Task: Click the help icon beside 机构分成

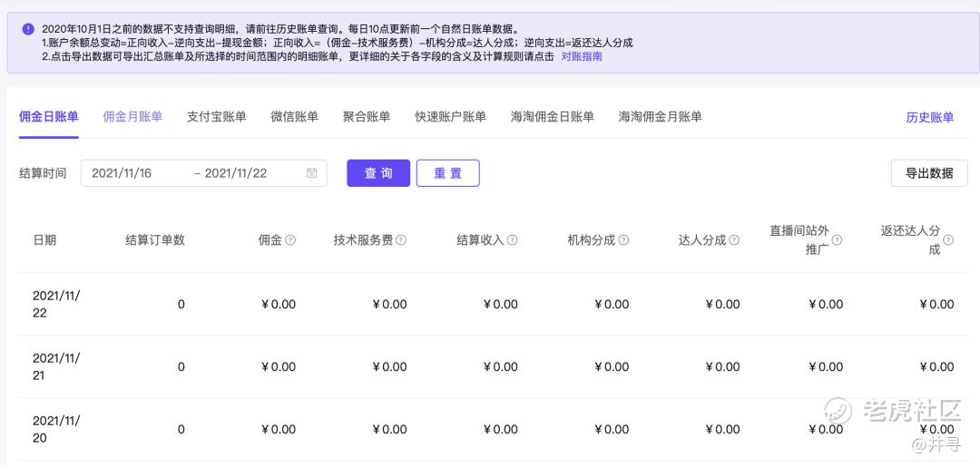Action: point(623,240)
